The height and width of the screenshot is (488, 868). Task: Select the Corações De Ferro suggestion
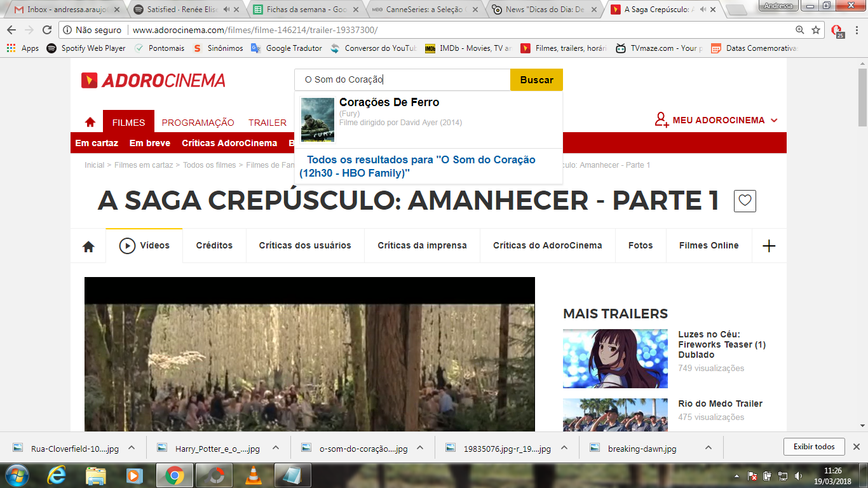pyautogui.click(x=428, y=120)
